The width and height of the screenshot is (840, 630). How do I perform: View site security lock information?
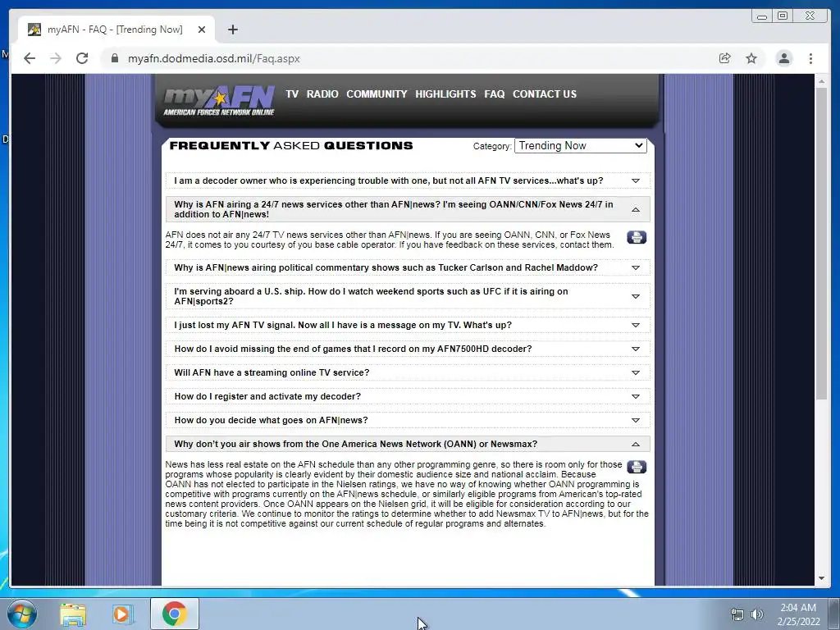pos(115,58)
